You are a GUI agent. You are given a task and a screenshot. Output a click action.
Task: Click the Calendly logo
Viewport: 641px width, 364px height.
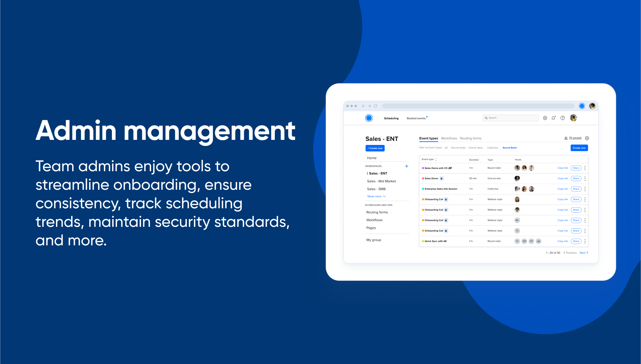[369, 118]
